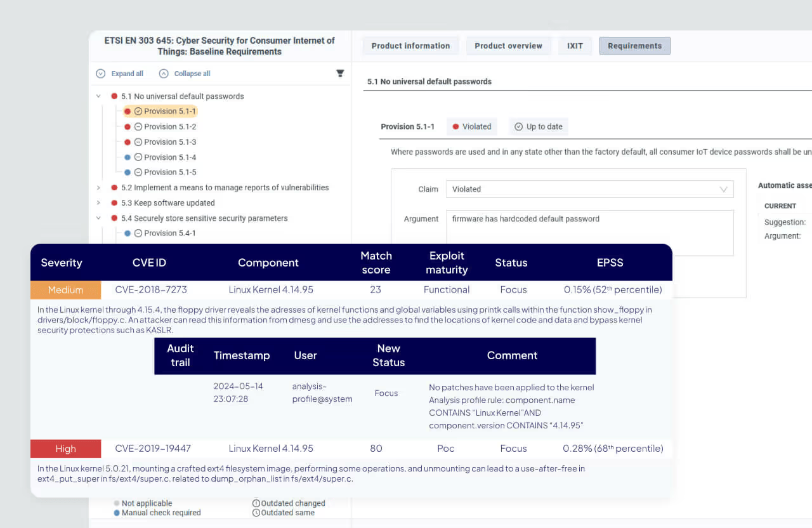Toggle the Up to date badge
This screenshot has width=812, height=528.
(539, 126)
